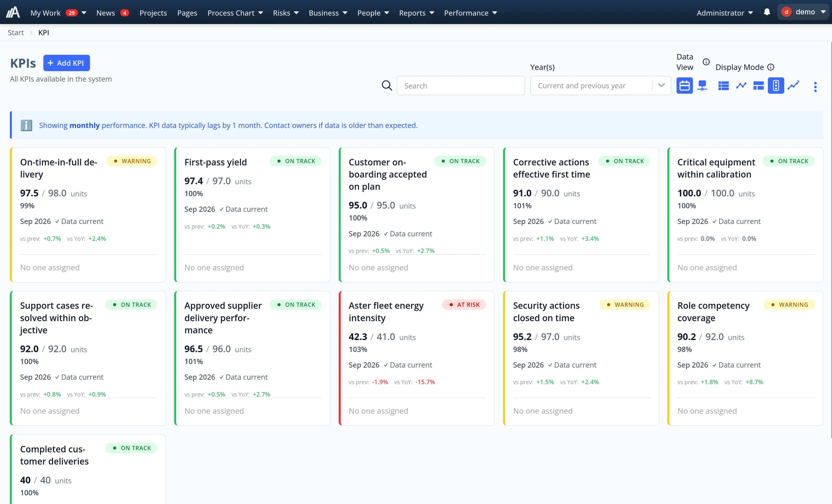Click the AT RISK status badge
Screen dimensions: 832x504
pos(464,305)
